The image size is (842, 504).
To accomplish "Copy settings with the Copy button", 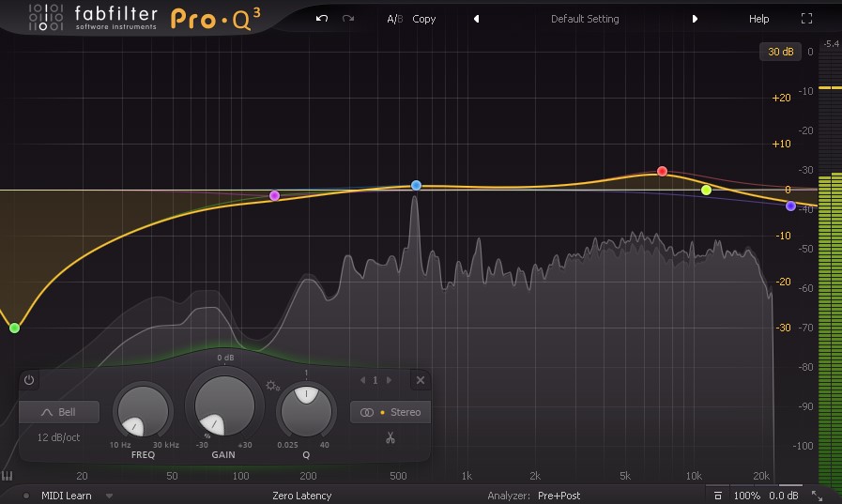I will pos(423,19).
